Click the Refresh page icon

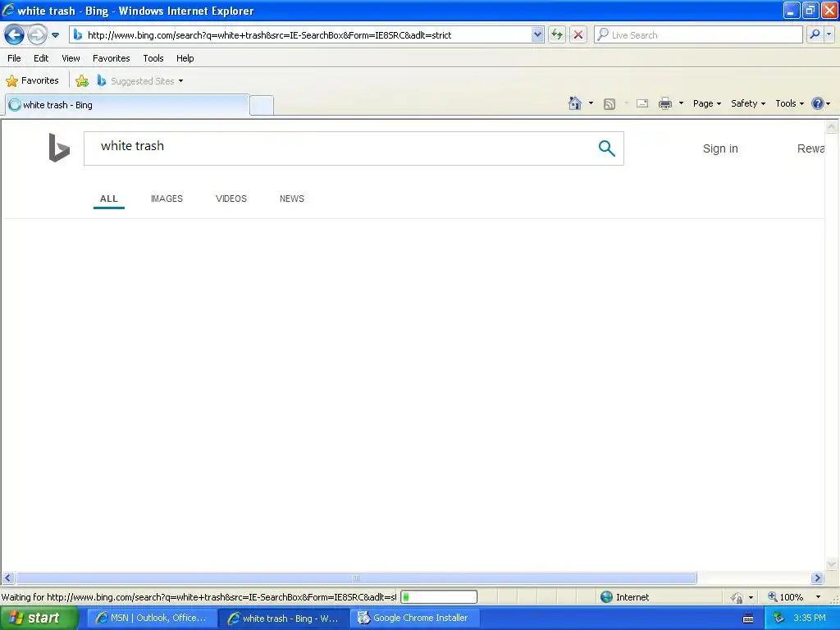click(557, 35)
